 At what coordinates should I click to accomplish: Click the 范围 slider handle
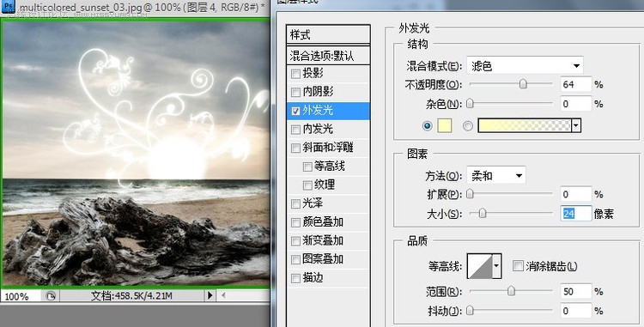click(x=512, y=291)
